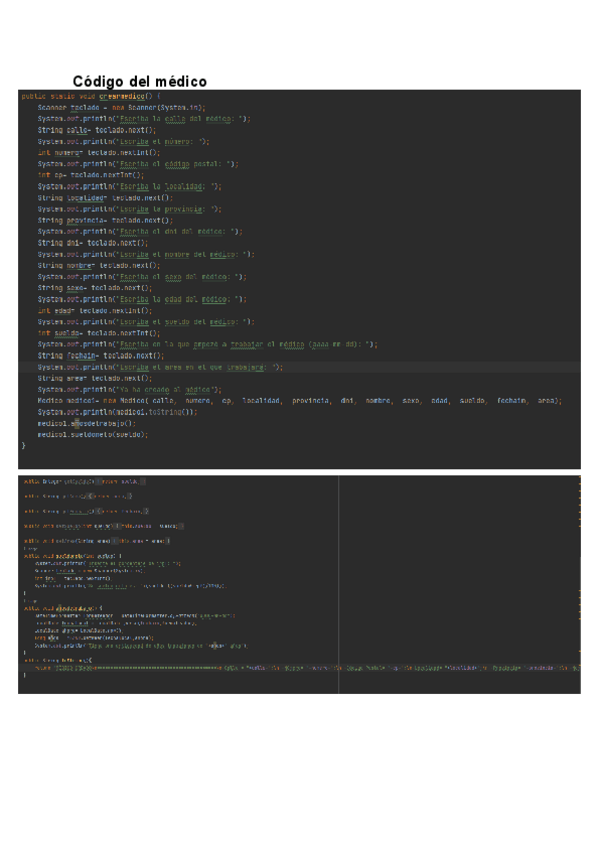
Task: Click the line "String provincia= teclado.next();"
Action: tap(106, 221)
